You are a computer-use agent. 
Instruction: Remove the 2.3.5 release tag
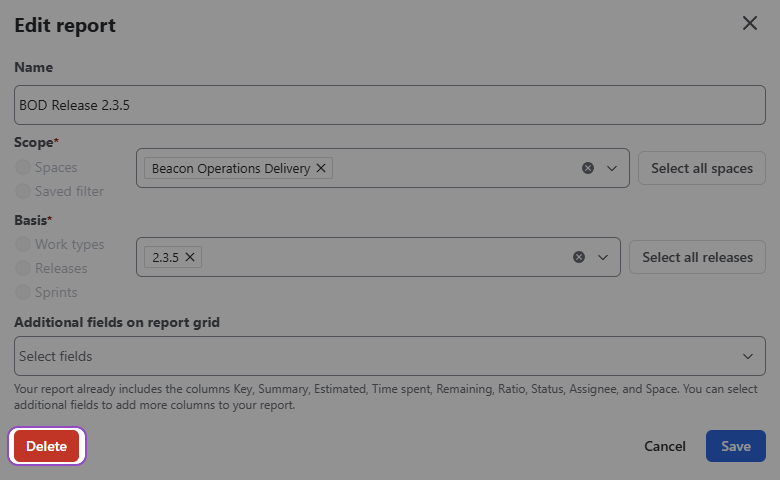point(189,257)
